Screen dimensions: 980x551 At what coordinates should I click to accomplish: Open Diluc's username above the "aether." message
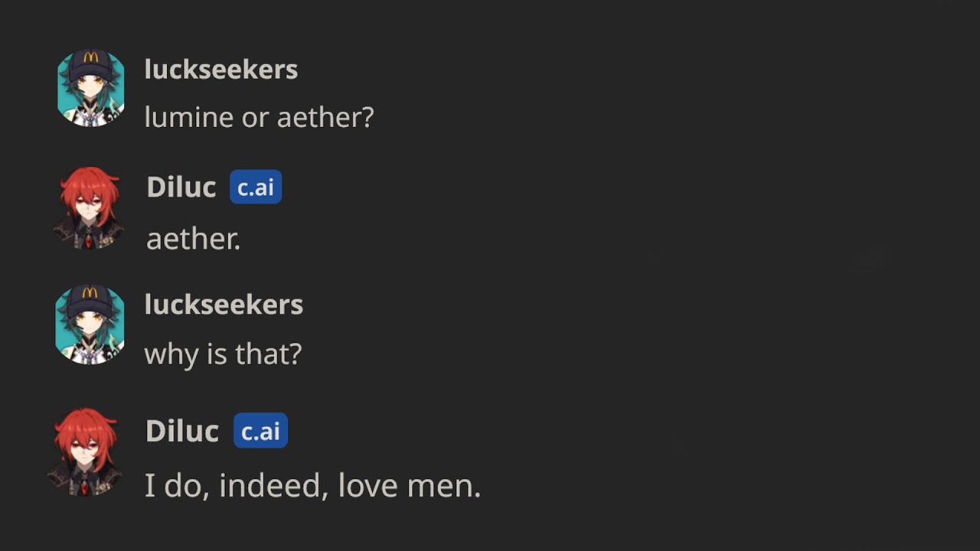[x=181, y=187]
